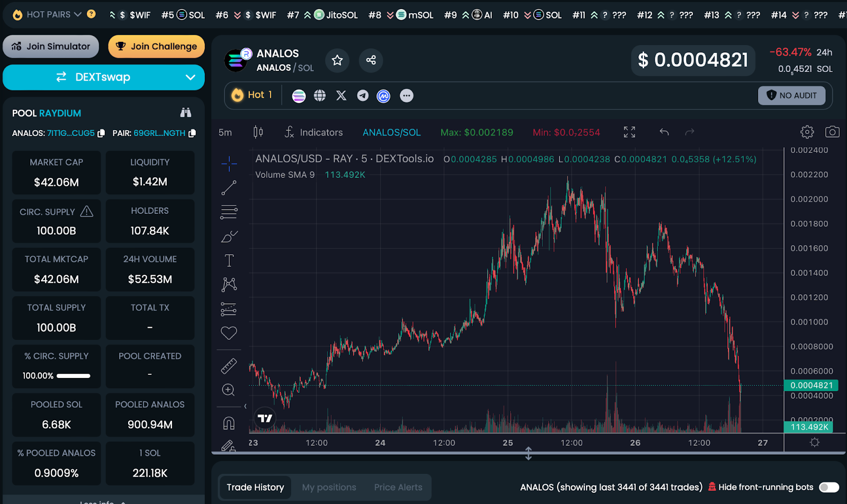Open the Solana explorer icon link
Viewport: 847px width, 504px height.
pyautogui.click(x=299, y=96)
